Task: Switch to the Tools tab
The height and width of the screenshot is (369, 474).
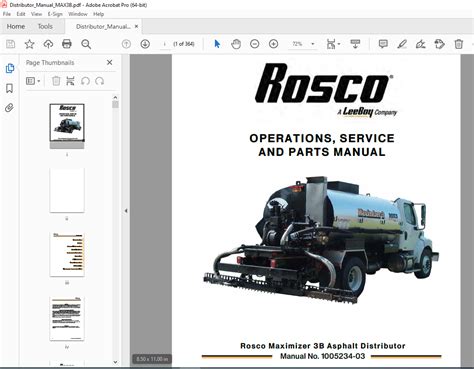Action: 45,26
